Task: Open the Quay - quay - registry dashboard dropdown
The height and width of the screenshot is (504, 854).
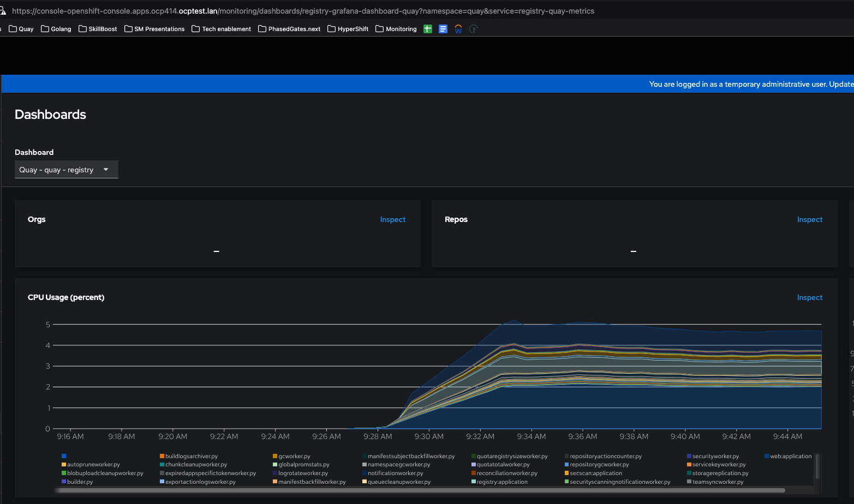Action: tap(66, 170)
